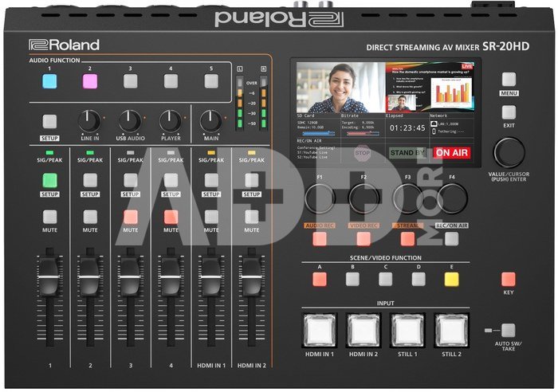Mute the HDMI IN 2 audio channel
Viewport: 558px width, 392px height.
252,217
